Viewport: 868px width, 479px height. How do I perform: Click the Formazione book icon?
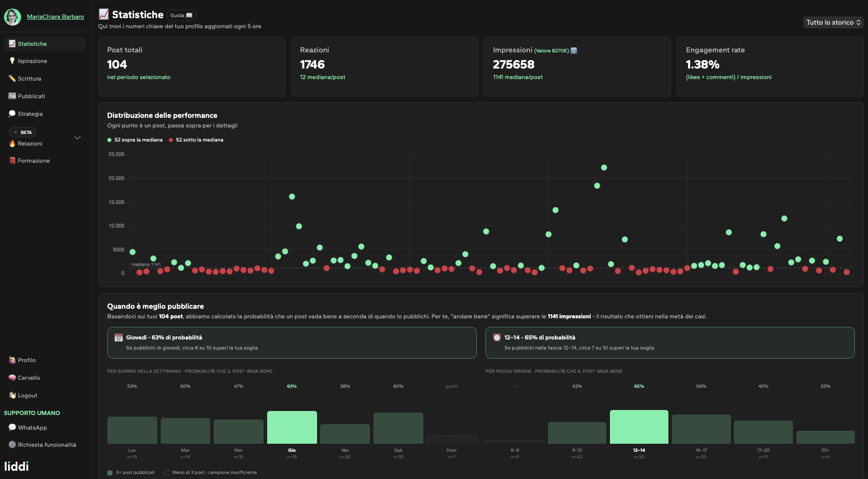click(12, 161)
